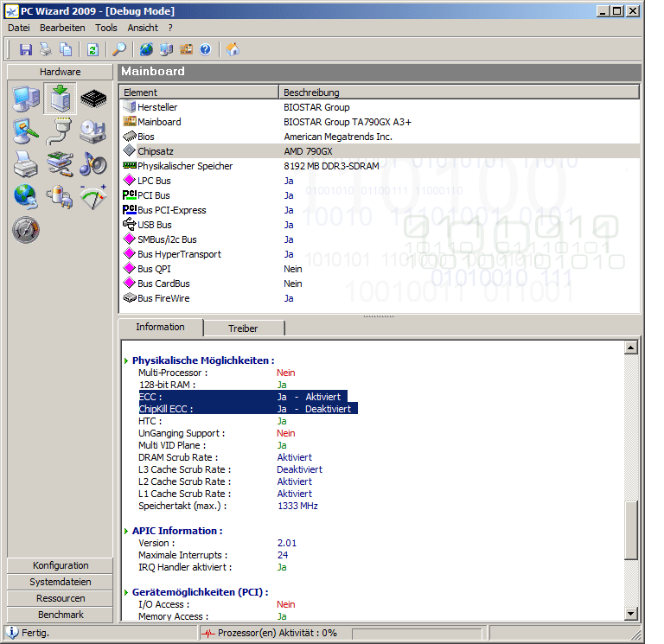This screenshot has height=644, width=664.
Task: Select the round speedometer dial icon in sidebar
Action: click(x=26, y=230)
